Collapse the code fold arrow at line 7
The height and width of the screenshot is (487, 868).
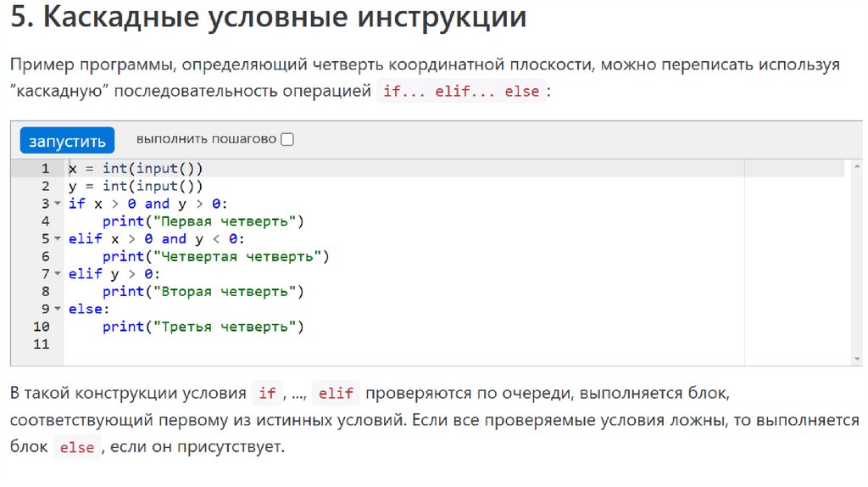tap(58, 273)
